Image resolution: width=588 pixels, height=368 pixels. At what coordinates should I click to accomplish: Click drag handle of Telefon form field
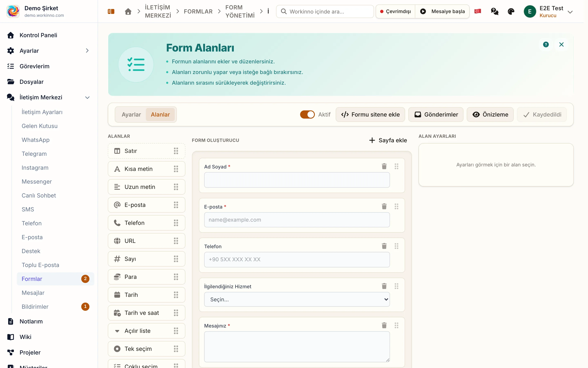pyautogui.click(x=396, y=246)
